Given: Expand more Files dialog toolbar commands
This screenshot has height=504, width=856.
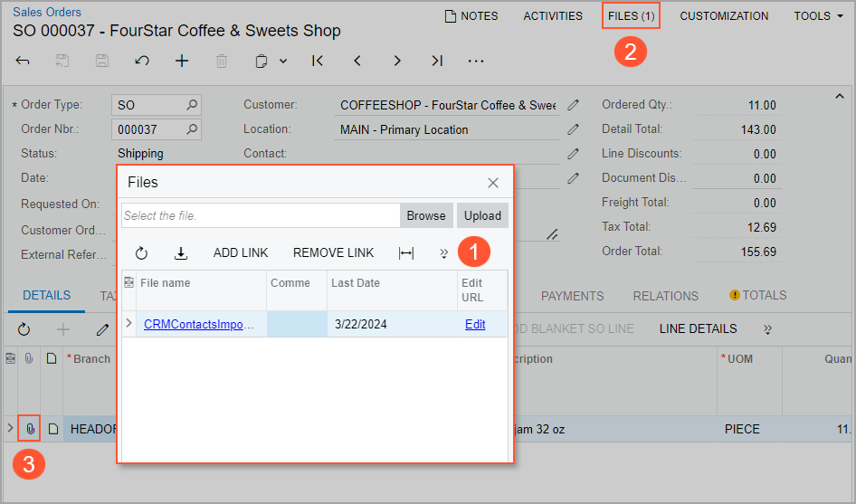Looking at the screenshot, I should coord(443,253).
